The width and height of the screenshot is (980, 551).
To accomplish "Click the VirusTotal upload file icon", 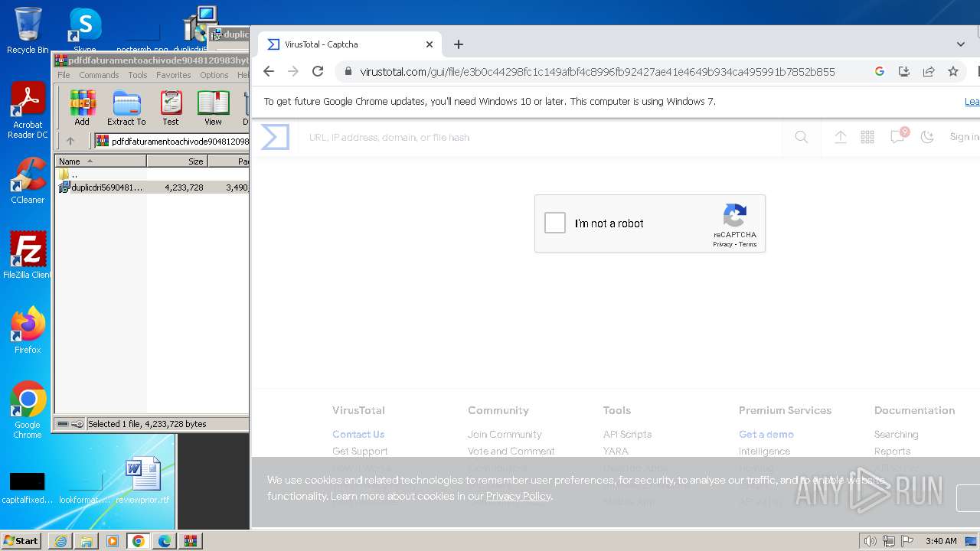I will [840, 137].
